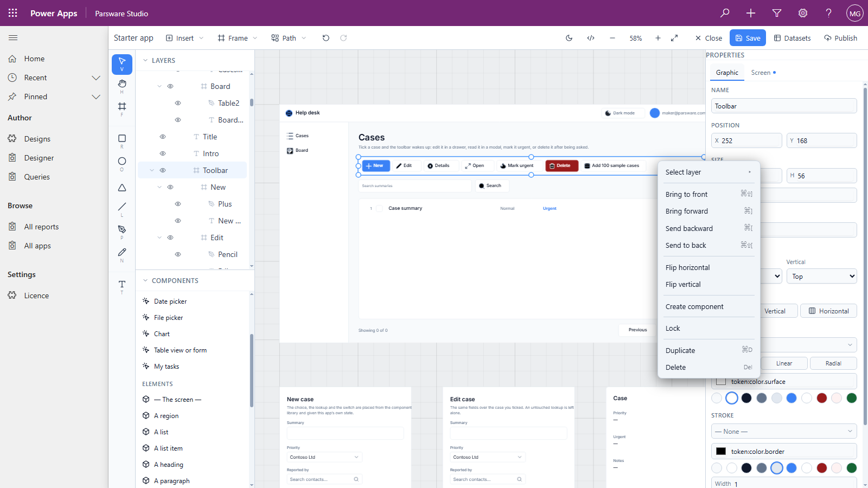Choose Send backward
868x488 pixels.
(709, 228)
